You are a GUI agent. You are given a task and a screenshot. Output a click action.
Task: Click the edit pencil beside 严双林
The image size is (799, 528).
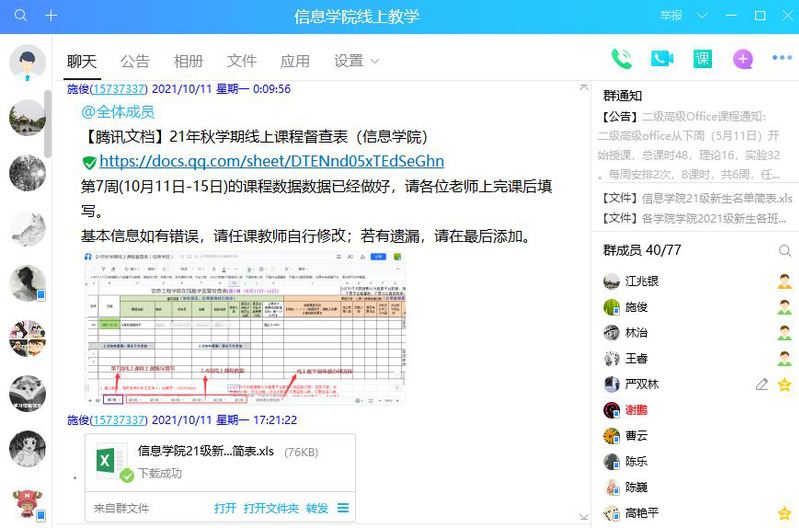click(x=762, y=384)
